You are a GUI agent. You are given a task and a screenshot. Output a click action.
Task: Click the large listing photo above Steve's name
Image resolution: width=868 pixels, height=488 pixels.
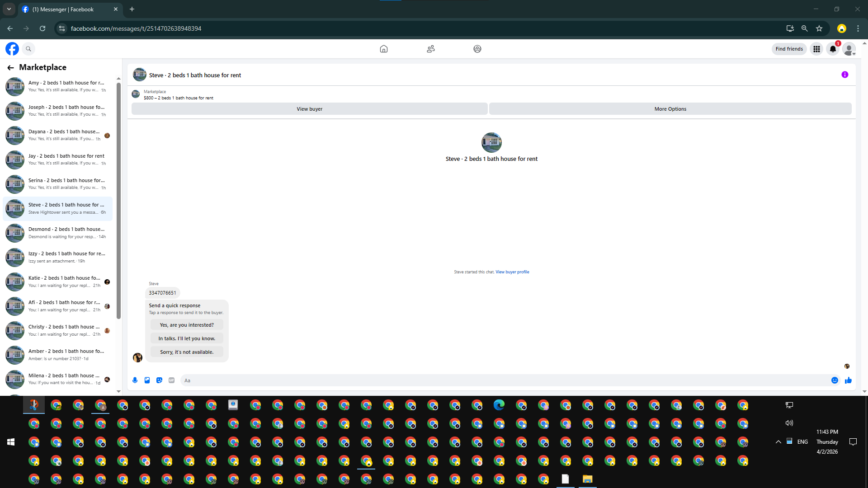[x=491, y=142]
